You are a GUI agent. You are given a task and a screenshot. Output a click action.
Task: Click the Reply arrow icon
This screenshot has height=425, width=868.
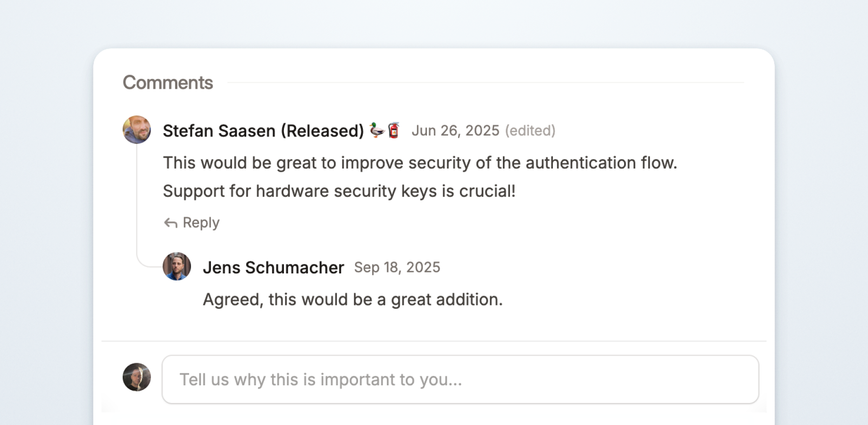[170, 222]
